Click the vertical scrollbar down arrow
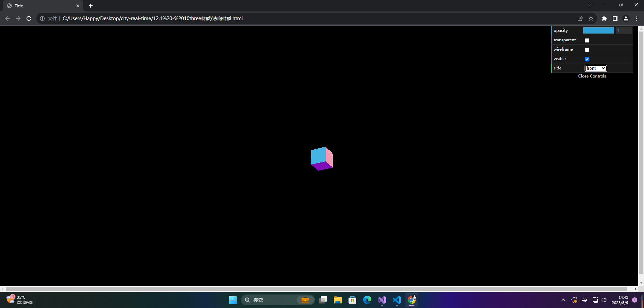Image resolution: width=644 pixels, height=308 pixels. click(x=641, y=283)
